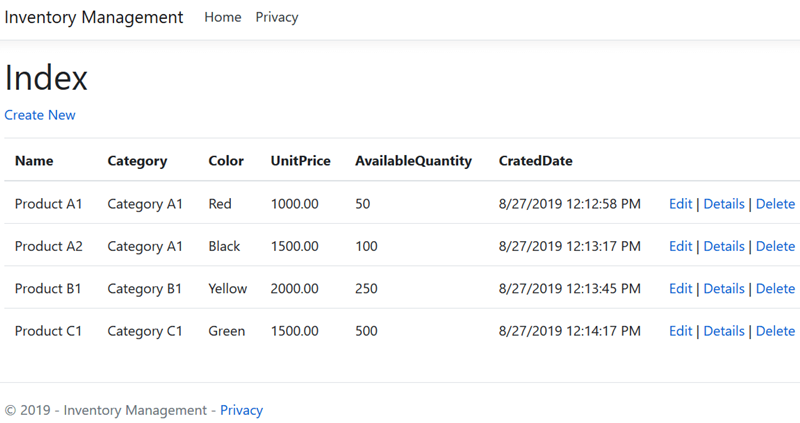Screen dimensions: 800x423
Task: Show Details for Product B1
Action: (x=724, y=289)
